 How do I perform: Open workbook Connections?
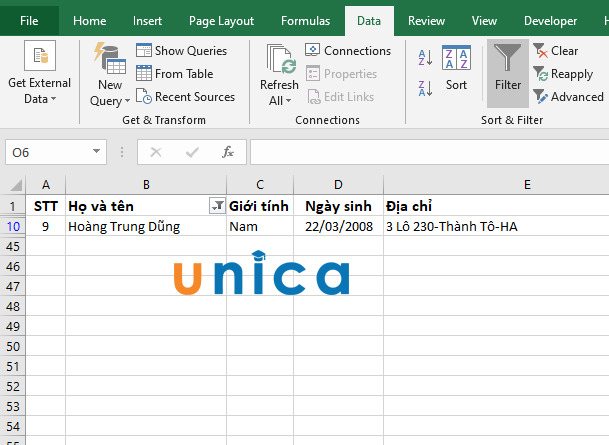pyautogui.click(x=348, y=50)
